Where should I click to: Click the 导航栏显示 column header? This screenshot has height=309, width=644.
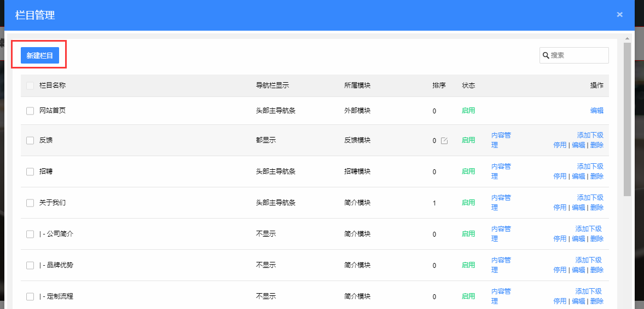point(272,85)
